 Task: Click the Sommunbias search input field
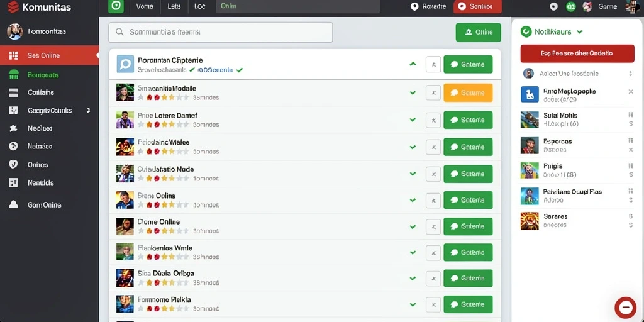pos(221,32)
